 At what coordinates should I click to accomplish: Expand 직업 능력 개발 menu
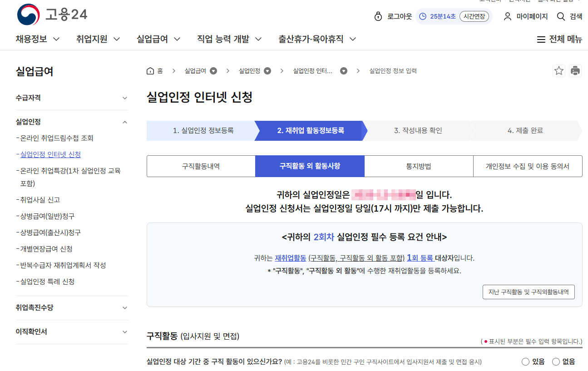click(229, 39)
